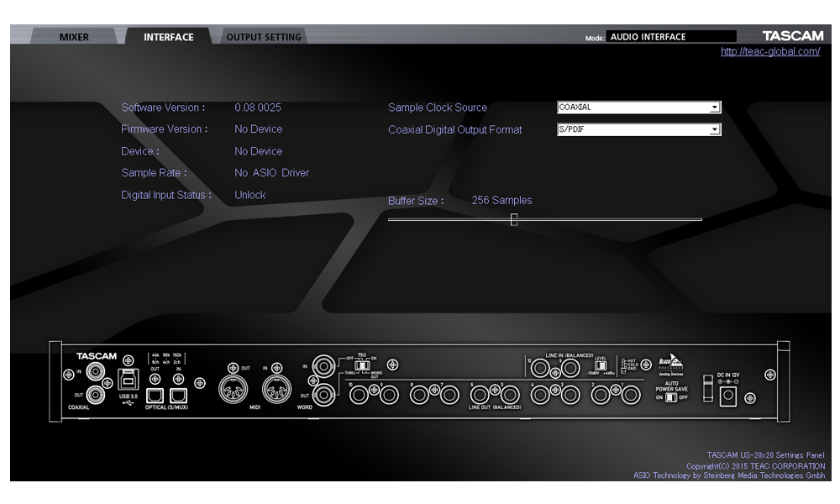Click the line-in LEVEL switch illustration
The width and height of the screenshot is (840, 504).
coord(601,365)
